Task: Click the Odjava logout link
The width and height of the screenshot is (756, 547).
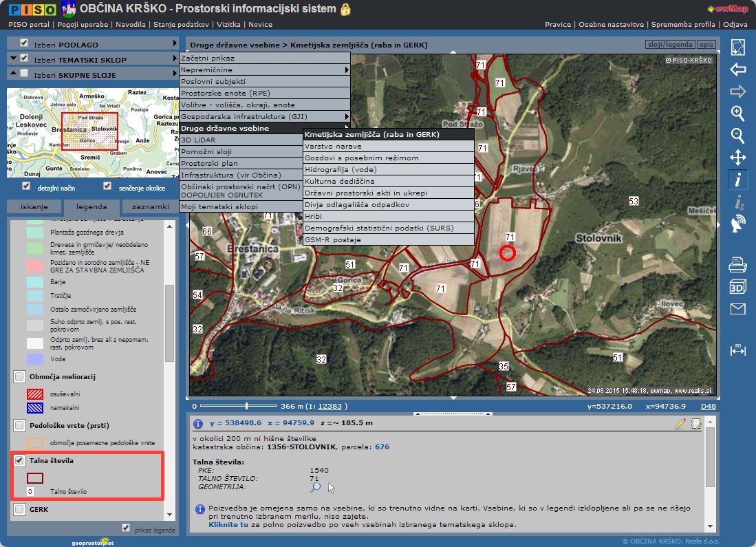Action: [x=735, y=24]
